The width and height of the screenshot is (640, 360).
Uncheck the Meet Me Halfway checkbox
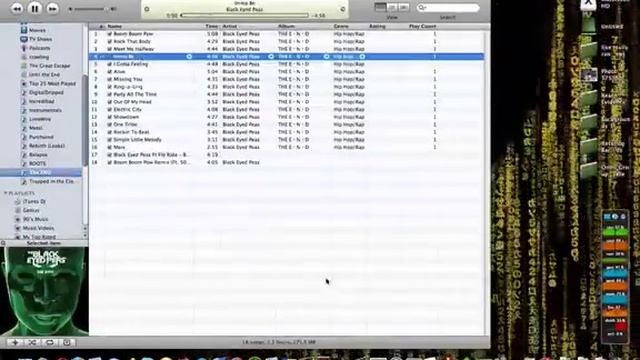109,49
